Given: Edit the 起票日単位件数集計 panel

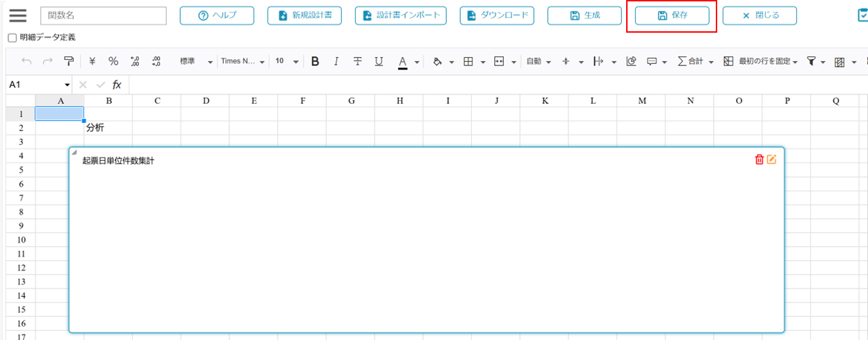Looking at the screenshot, I should tap(771, 160).
